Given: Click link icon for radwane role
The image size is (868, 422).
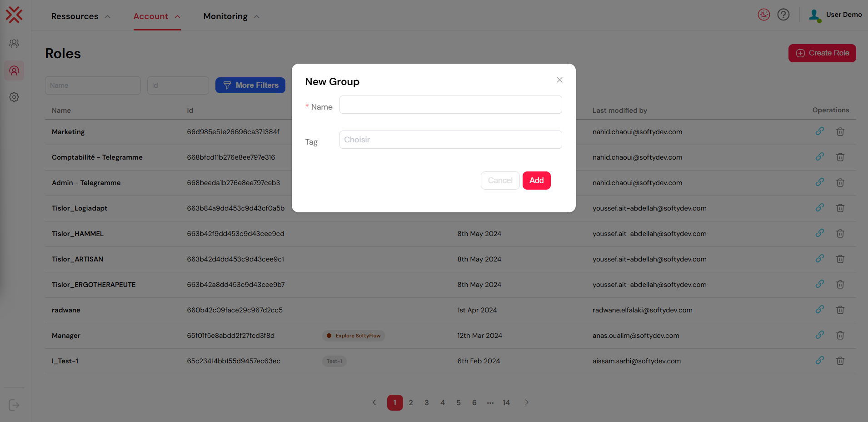Looking at the screenshot, I should (x=820, y=310).
